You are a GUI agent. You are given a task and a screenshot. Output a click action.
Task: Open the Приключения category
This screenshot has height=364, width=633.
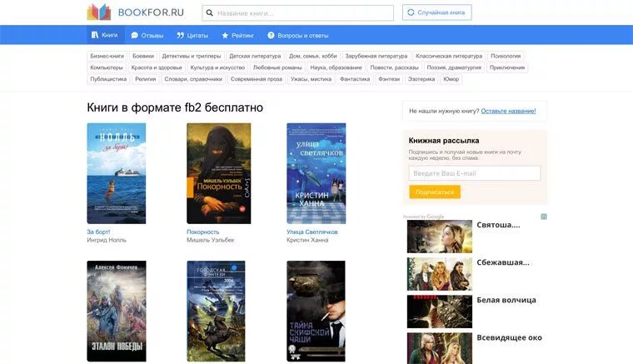507,67
